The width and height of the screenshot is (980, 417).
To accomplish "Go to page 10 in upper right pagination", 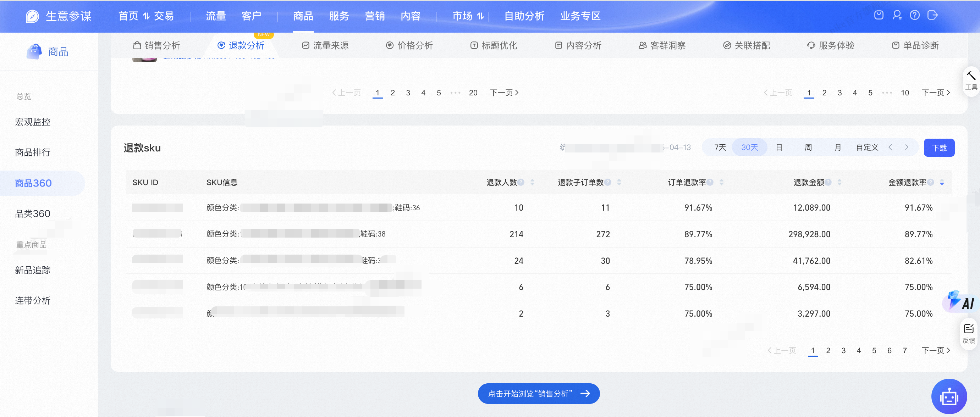I will click(904, 92).
